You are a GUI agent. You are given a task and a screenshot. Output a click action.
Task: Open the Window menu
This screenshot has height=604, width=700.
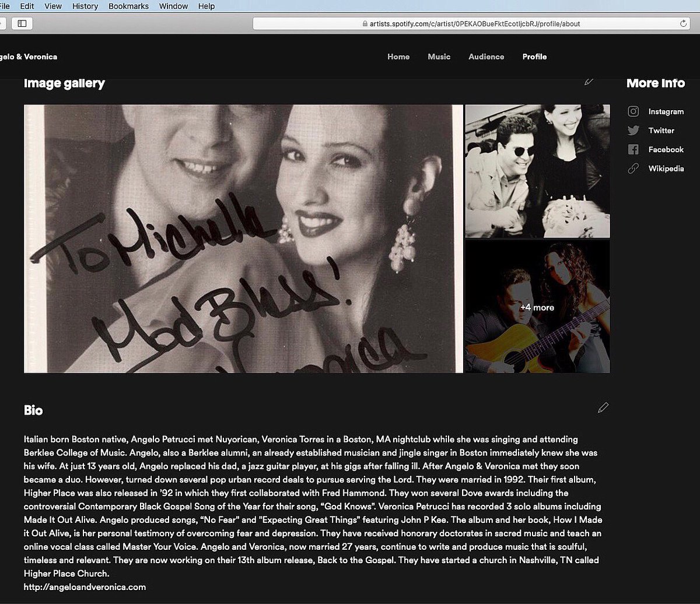coord(173,6)
